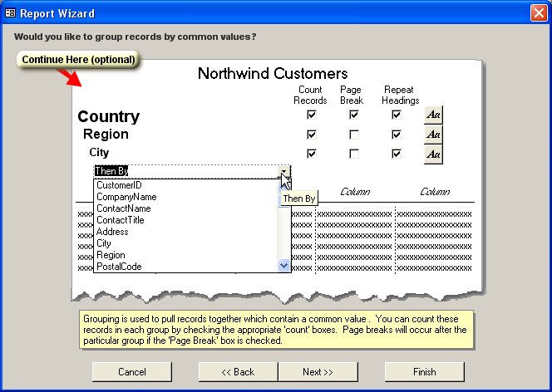Click Finish to complete the report
Screen dimensions: 552x392
(425, 372)
